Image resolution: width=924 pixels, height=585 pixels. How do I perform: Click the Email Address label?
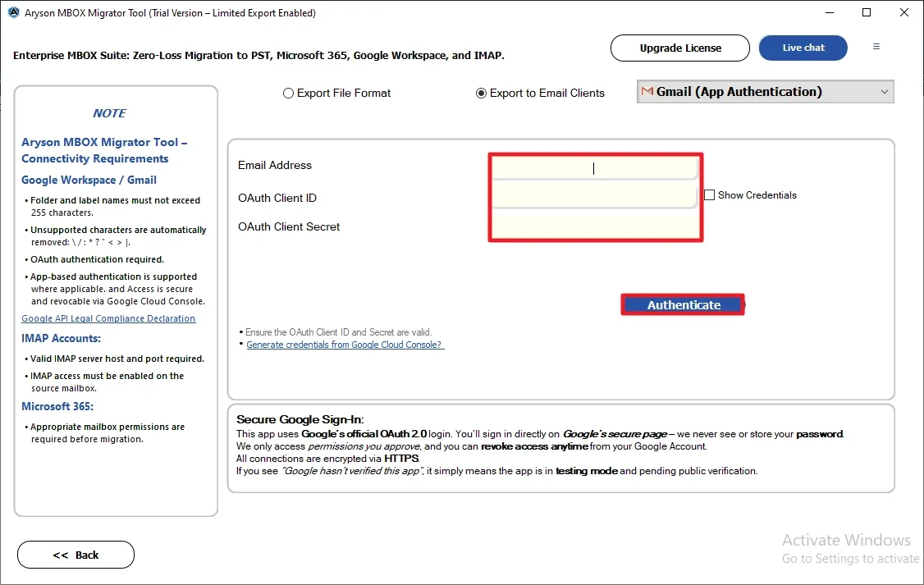point(275,166)
